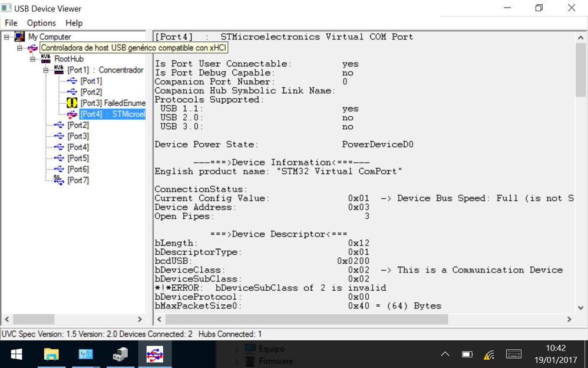Click the USB icon of RootHub [Port3]
Image resolution: width=588 pixels, height=368 pixels.
(x=59, y=136)
